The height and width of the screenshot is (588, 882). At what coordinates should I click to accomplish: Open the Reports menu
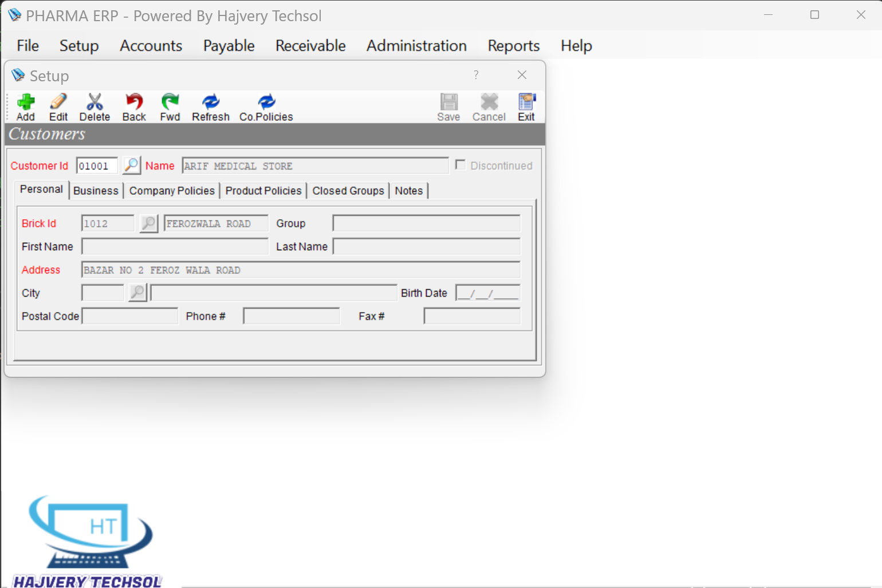pos(514,46)
